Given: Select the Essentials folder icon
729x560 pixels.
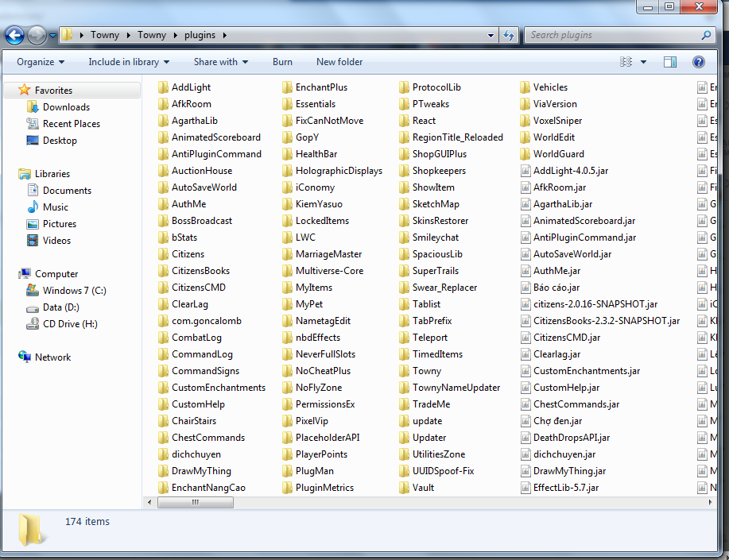Looking at the screenshot, I should (287, 104).
